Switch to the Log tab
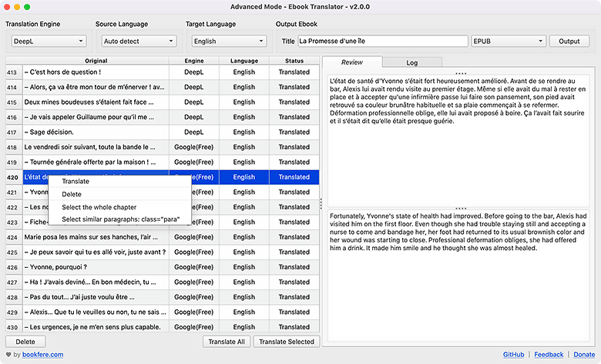The width and height of the screenshot is (601, 364). coord(412,62)
